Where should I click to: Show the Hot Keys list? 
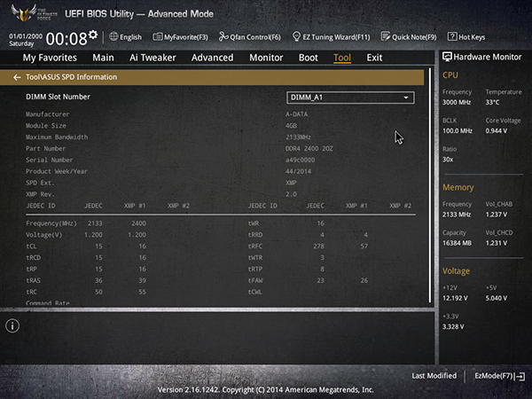[x=466, y=36]
